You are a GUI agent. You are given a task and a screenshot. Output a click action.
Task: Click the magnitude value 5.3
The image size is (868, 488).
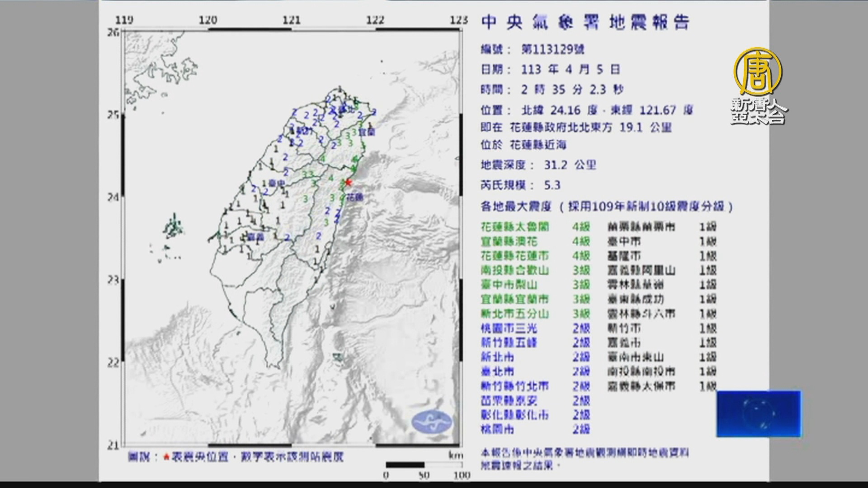point(552,185)
